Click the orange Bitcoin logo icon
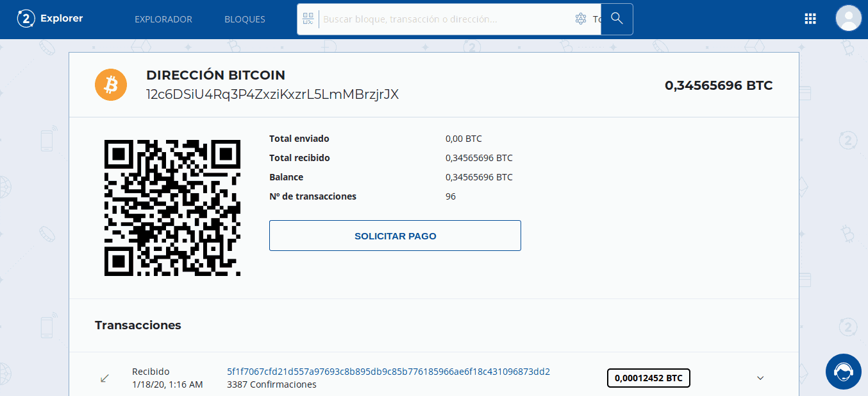Image resolution: width=868 pixels, height=396 pixels. (112, 84)
